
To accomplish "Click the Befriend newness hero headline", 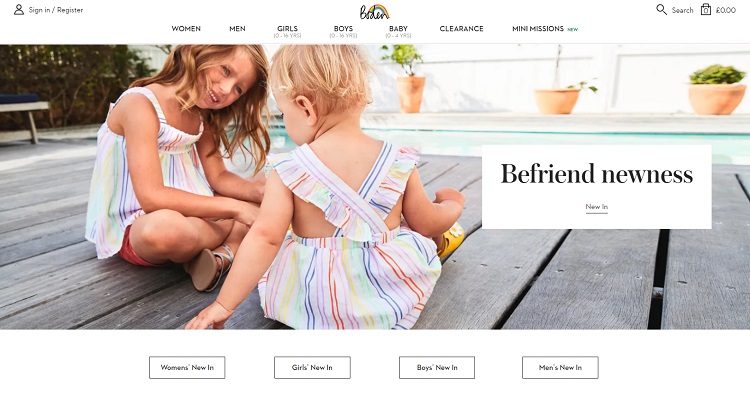I will pos(596,174).
